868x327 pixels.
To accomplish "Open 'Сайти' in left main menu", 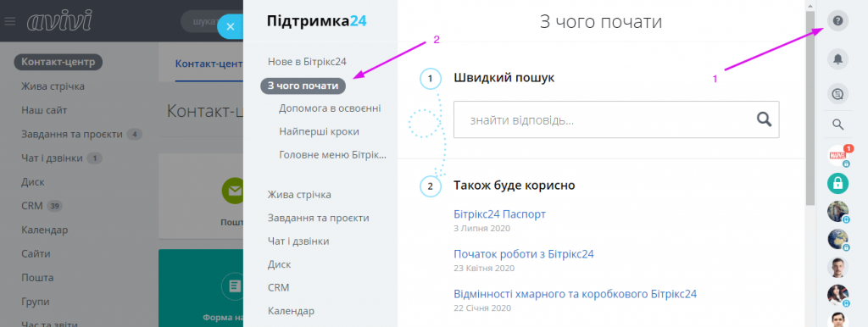I will (36, 254).
